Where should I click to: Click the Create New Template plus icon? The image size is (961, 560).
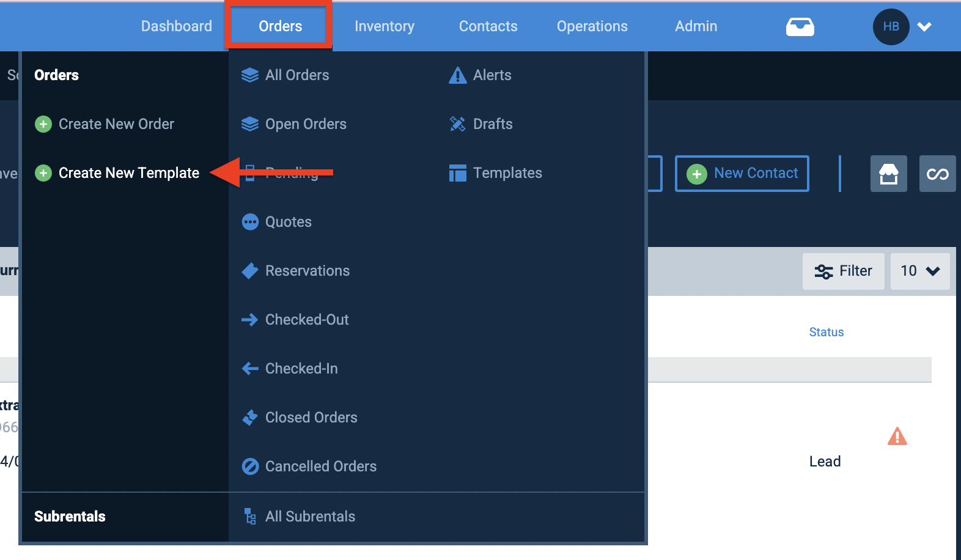pos(43,173)
